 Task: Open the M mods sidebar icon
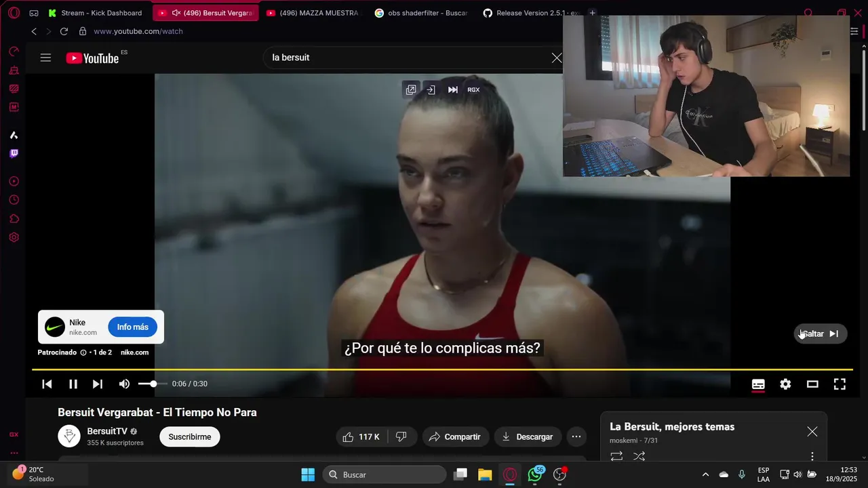14,107
